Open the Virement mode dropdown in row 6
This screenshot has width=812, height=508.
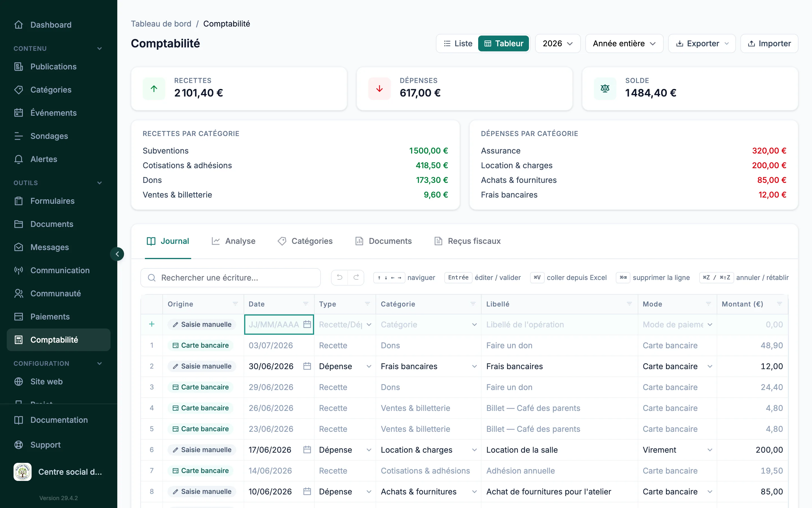pos(677,450)
